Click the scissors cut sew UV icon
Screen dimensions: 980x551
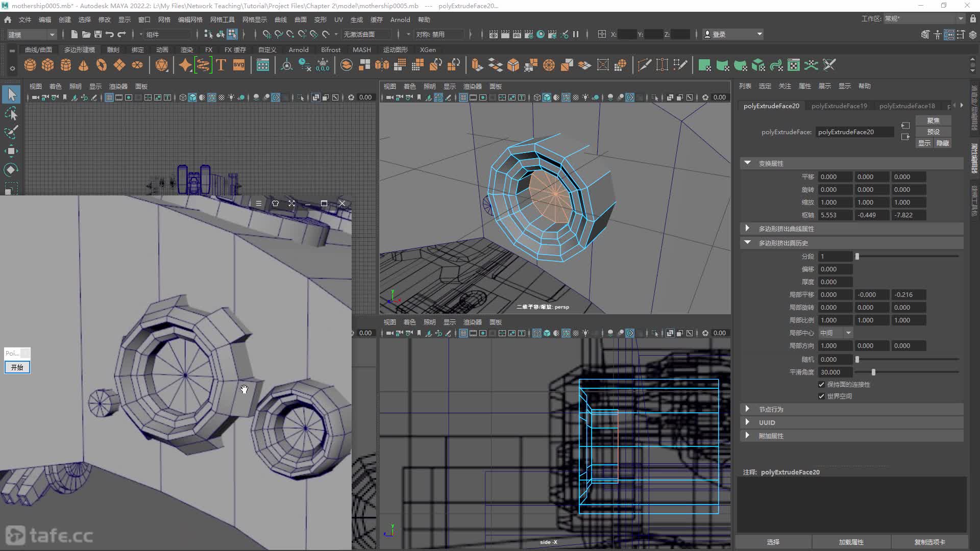[829, 65]
